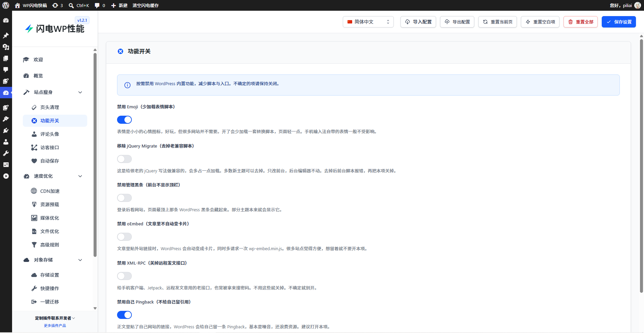Viewport: 644px width, 333px height.
Task: Open the 欢迎 sidebar menu item
Action: click(55, 60)
